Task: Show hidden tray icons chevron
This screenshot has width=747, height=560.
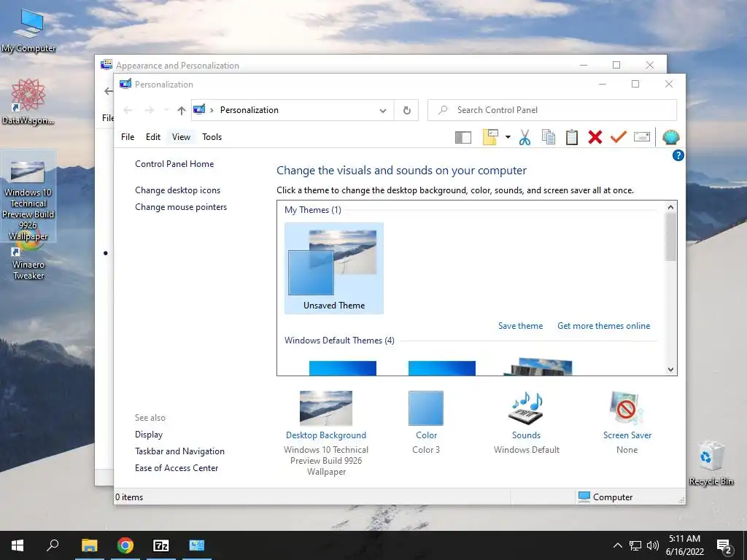Action: pos(617,545)
